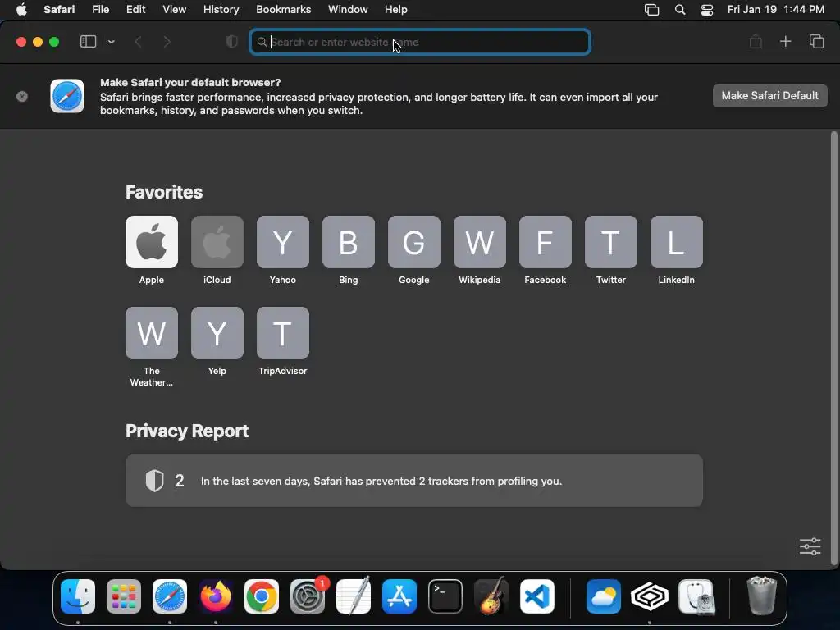This screenshot has width=840, height=630.
Task: Open the Facebook favorite tile
Action: 546,242
